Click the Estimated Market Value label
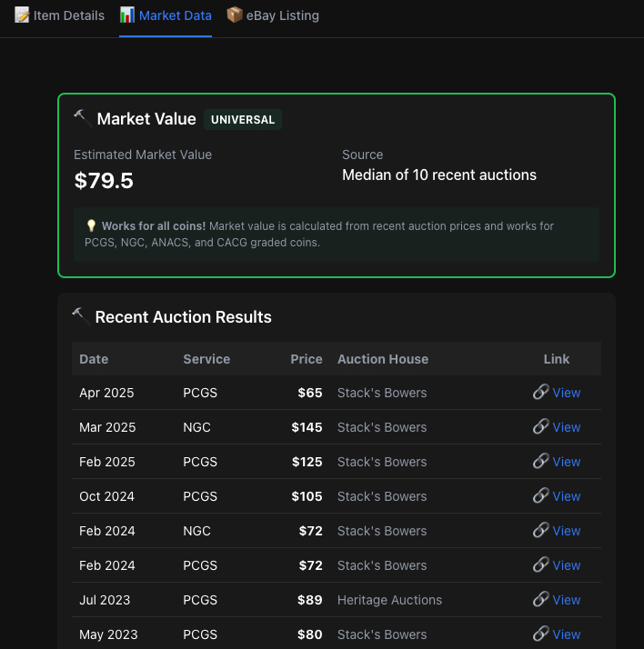 point(143,155)
